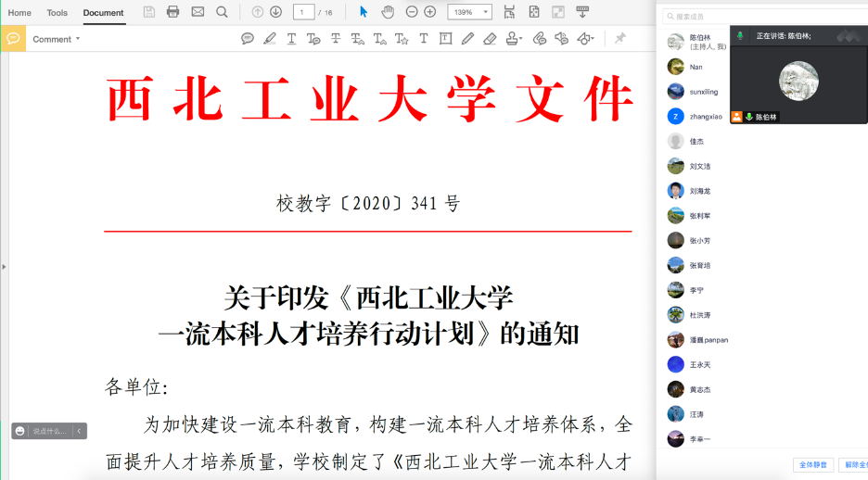The image size is (868, 480).
Task: Switch to the Home tab
Action: tap(19, 13)
